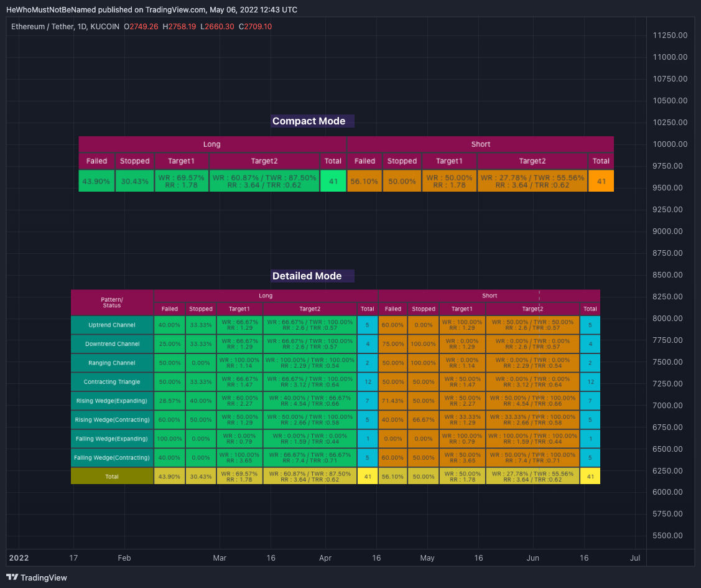
Task: Click the 71.43% cell in Rising Wedge(Expanding) row
Action: (x=393, y=401)
